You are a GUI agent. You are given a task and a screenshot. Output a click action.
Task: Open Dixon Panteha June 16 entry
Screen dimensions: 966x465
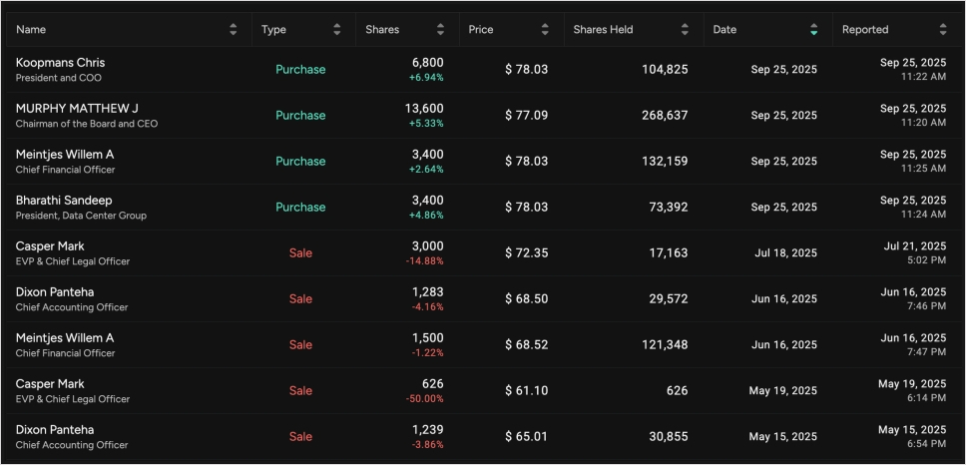click(x=55, y=293)
